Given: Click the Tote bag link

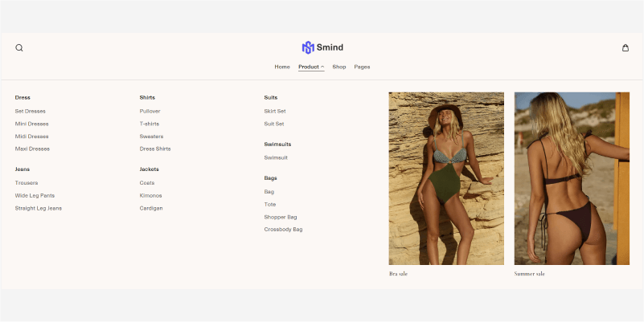Looking at the screenshot, I should (x=270, y=204).
